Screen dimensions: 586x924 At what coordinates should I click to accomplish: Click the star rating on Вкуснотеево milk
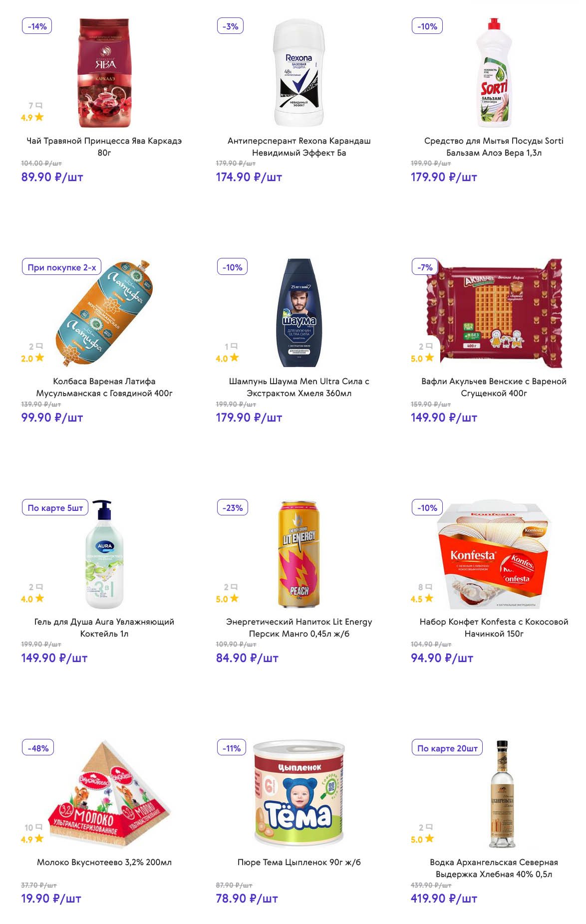(x=39, y=839)
